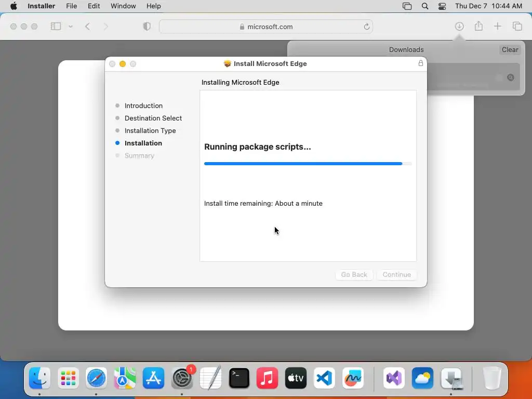Open Stage Manager icon in menu bar

coord(407,6)
